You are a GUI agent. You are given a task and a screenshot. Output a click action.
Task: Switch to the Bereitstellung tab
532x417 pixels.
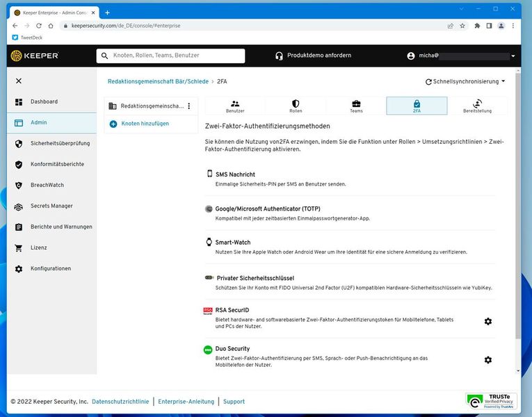point(477,106)
